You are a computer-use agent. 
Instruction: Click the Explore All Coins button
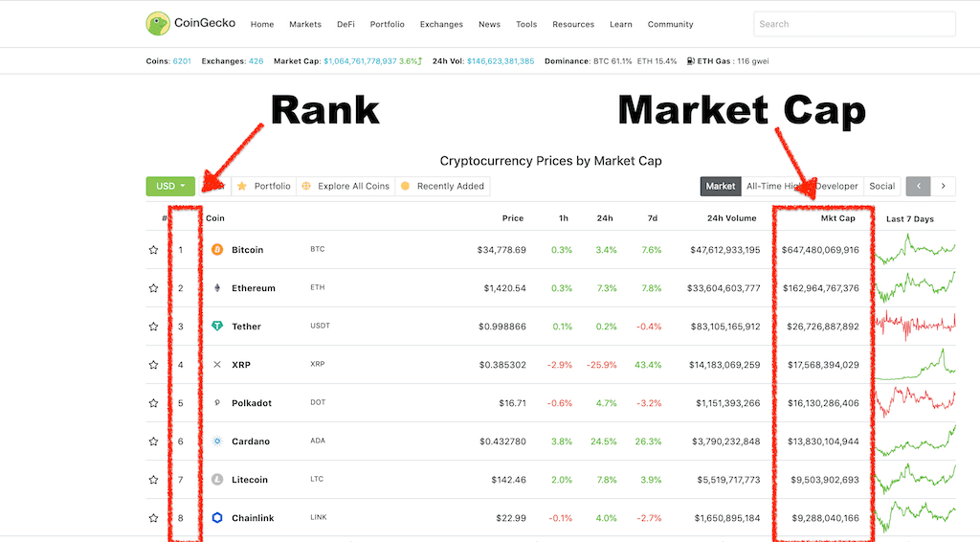click(x=345, y=186)
